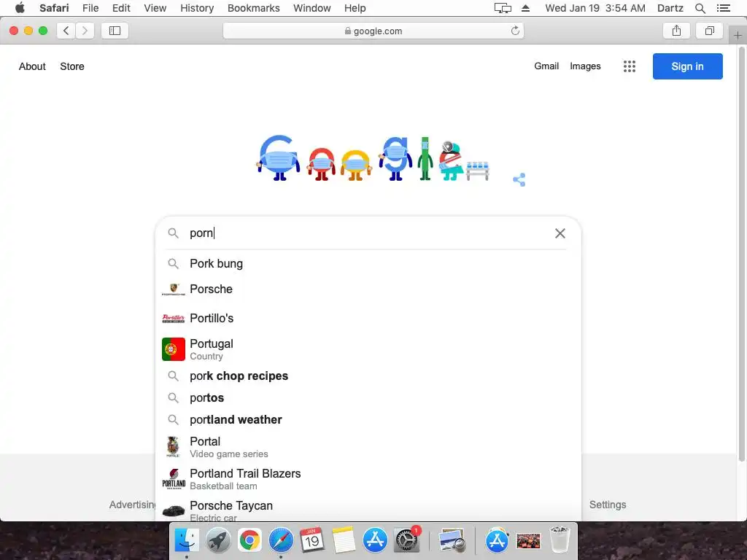Reload the page with the refresh icon

(x=515, y=31)
